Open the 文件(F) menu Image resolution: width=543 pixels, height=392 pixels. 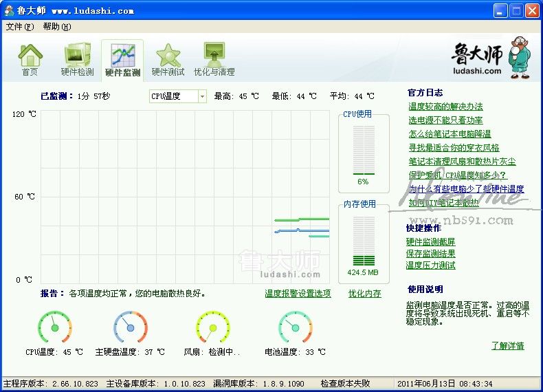pos(19,27)
